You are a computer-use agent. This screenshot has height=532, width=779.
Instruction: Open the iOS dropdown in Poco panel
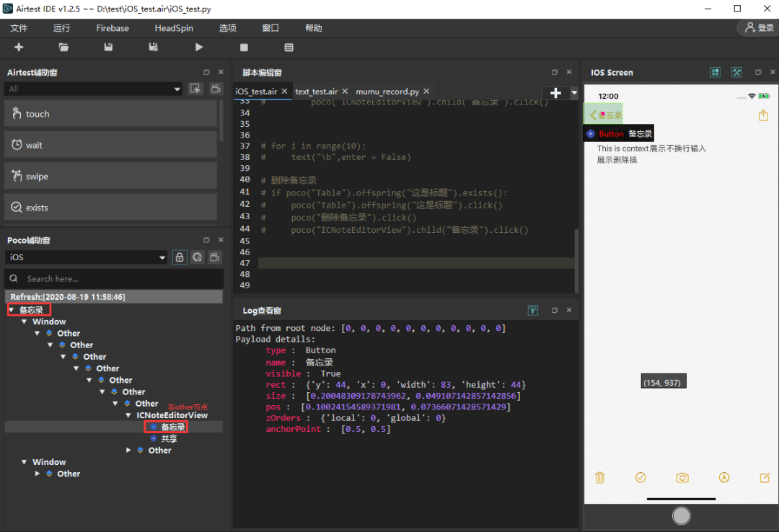86,257
